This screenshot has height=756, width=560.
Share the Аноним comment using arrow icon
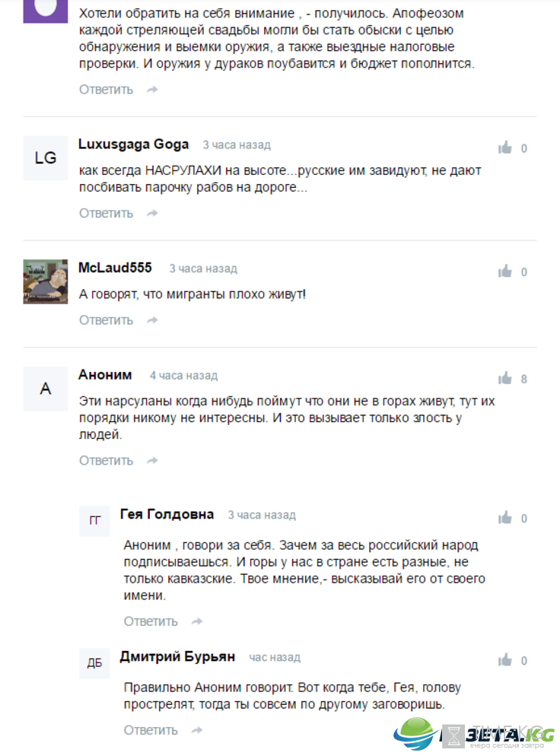152,461
